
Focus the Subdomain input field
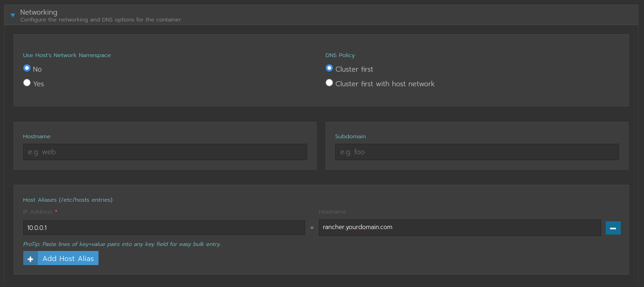pyautogui.click(x=477, y=152)
